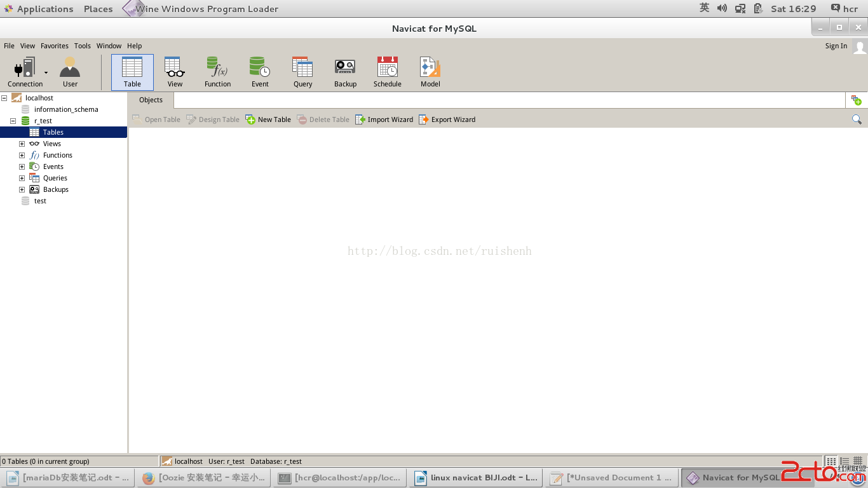The width and height of the screenshot is (868, 488).
Task: Click the add new tab icon at the right
Action: tap(857, 100)
